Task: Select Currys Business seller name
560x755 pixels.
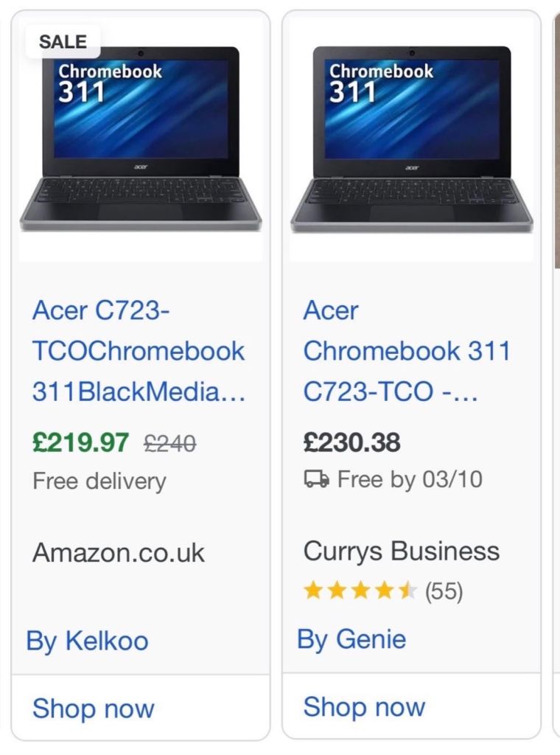Action: coord(401,551)
